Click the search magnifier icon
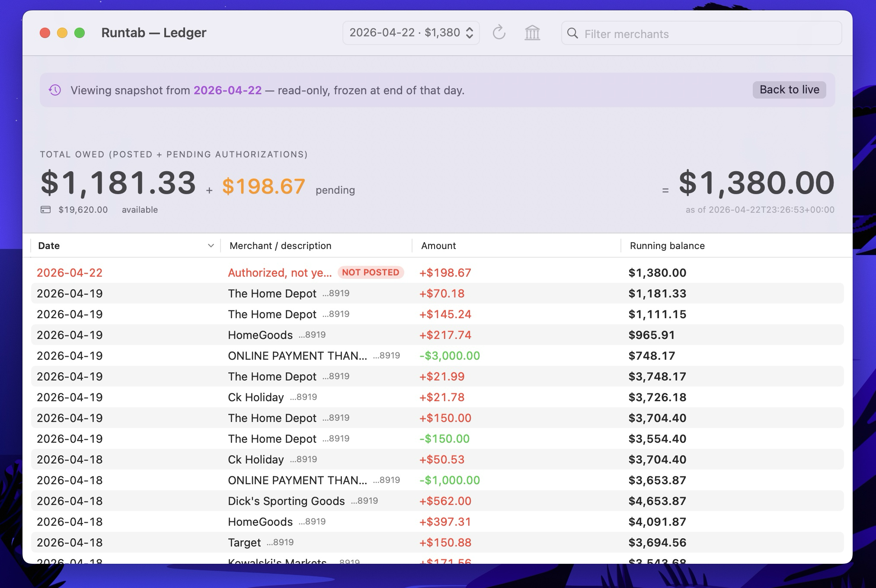The height and width of the screenshot is (588, 876). pyautogui.click(x=572, y=33)
